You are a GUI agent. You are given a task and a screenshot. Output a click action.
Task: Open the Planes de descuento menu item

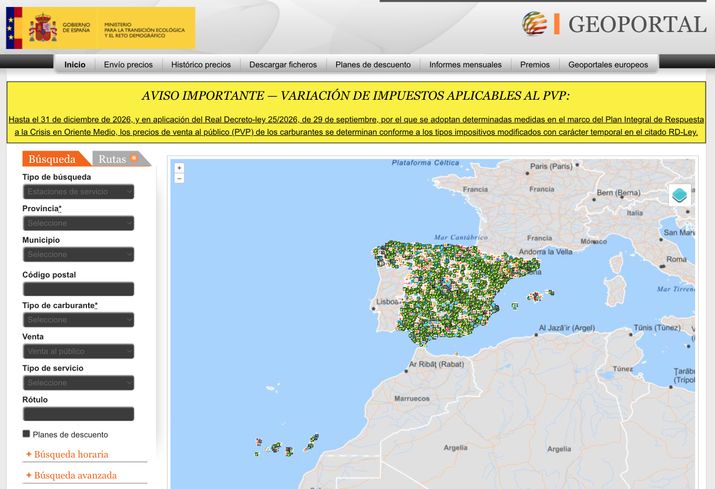373,65
